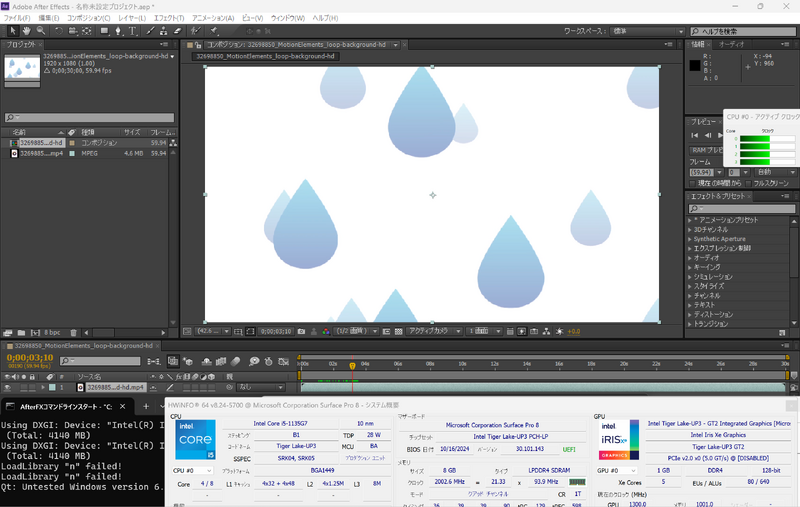Select the Hand tool in the toolbar
The image size is (800, 507).
pos(26,31)
